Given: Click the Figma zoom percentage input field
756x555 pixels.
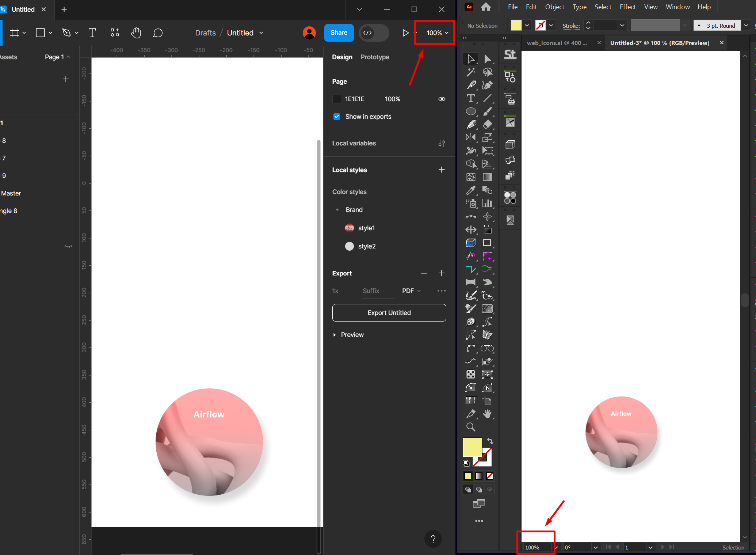Looking at the screenshot, I should click(434, 33).
